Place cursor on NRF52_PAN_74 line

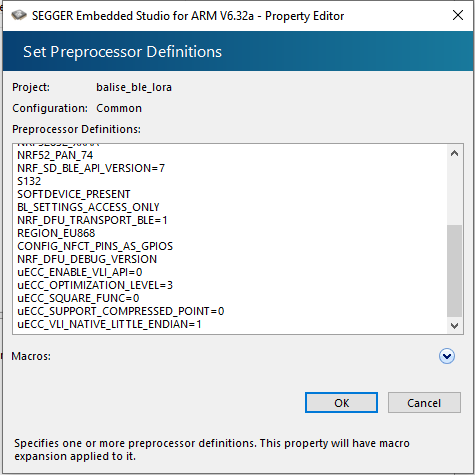55,155
